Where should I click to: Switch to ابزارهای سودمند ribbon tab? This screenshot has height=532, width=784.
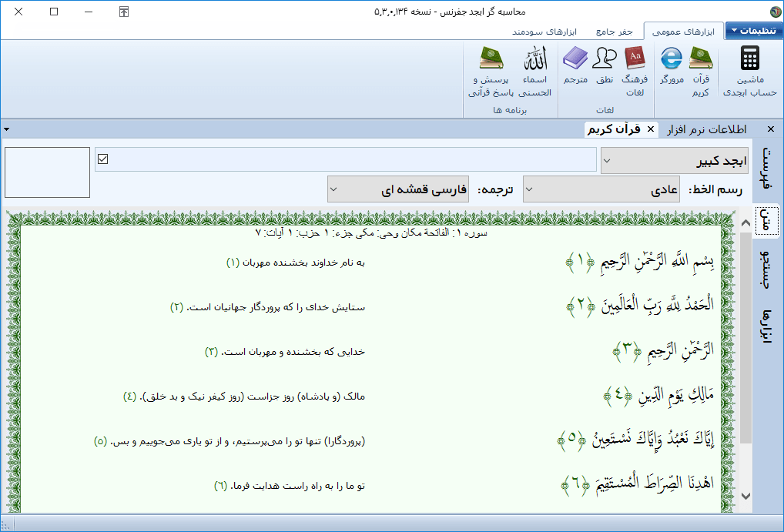pos(544,32)
